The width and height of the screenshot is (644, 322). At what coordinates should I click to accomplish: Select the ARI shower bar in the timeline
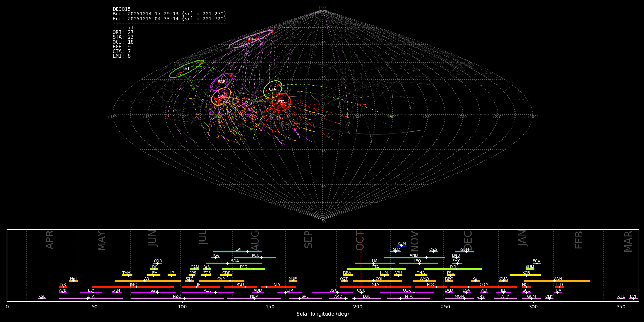click(x=148, y=281)
